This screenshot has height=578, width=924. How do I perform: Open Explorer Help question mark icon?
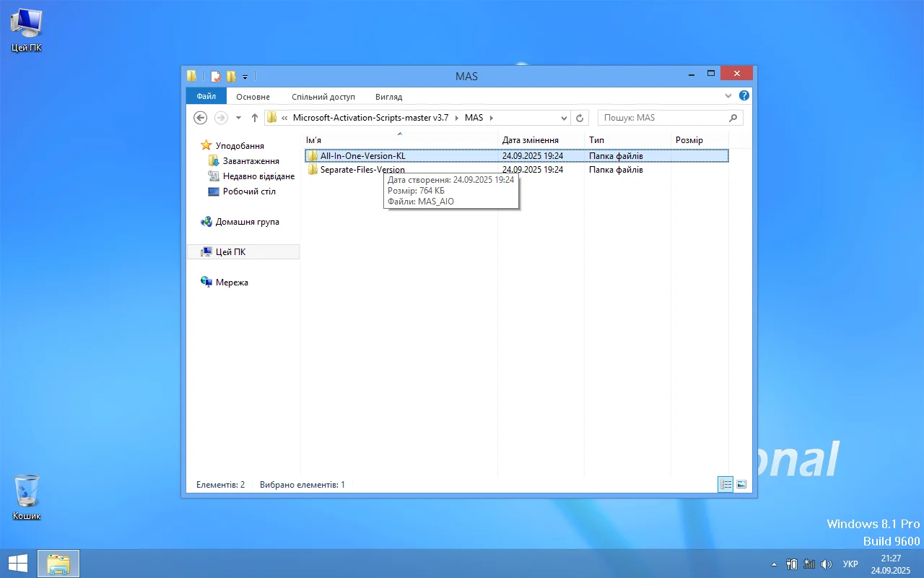coord(744,96)
